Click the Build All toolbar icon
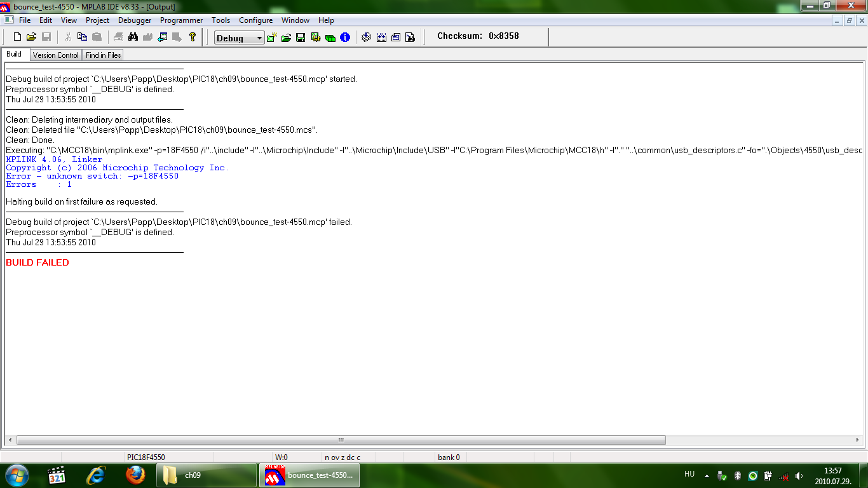This screenshot has height=488, width=868. 381,37
